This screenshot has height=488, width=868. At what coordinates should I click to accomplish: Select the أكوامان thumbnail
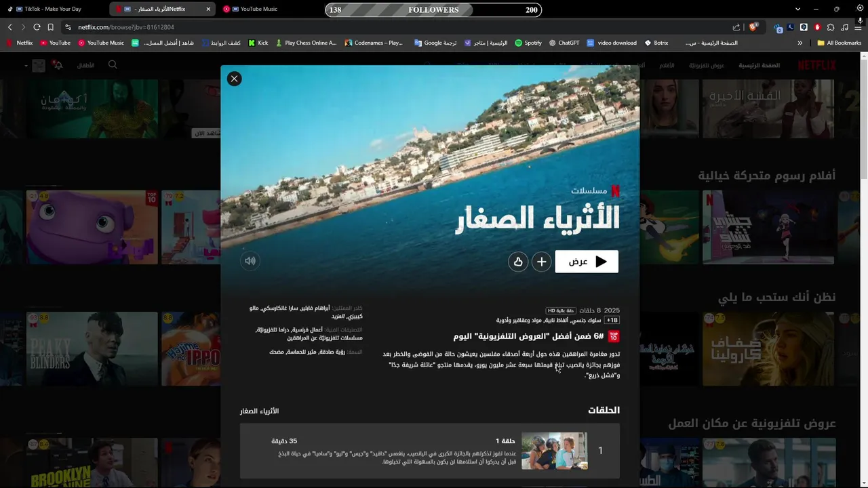click(92, 108)
